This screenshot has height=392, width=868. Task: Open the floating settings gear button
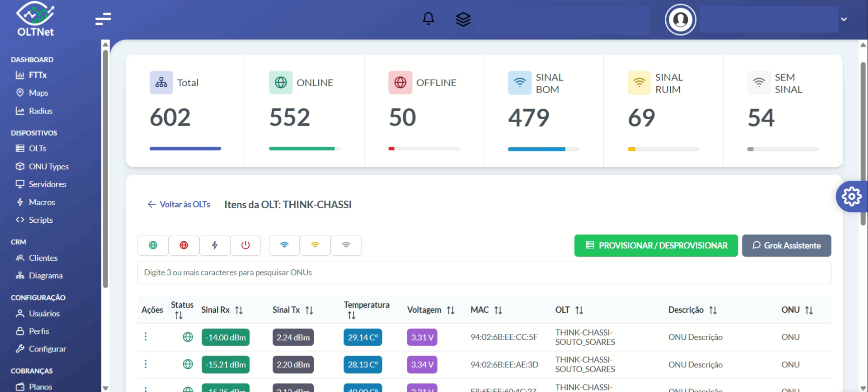pos(851,196)
